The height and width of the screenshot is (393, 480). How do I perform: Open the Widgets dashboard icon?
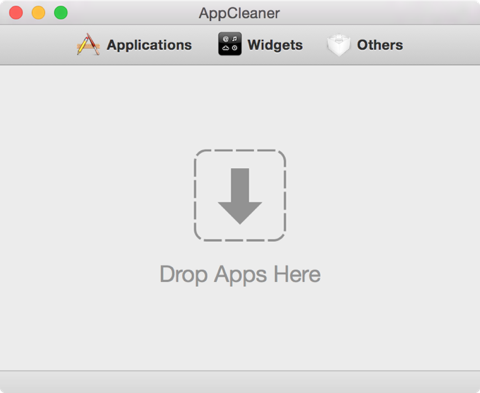click(x=230, y=44)
